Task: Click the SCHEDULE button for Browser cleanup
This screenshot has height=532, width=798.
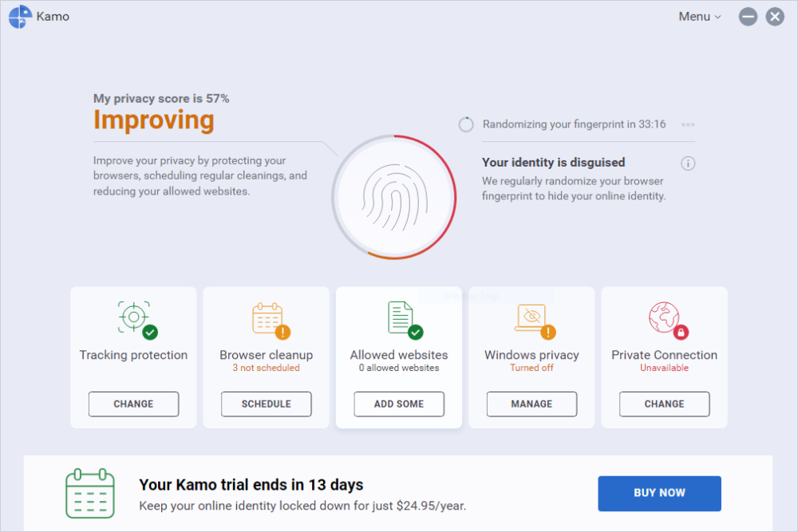Action: coord(266,404)
